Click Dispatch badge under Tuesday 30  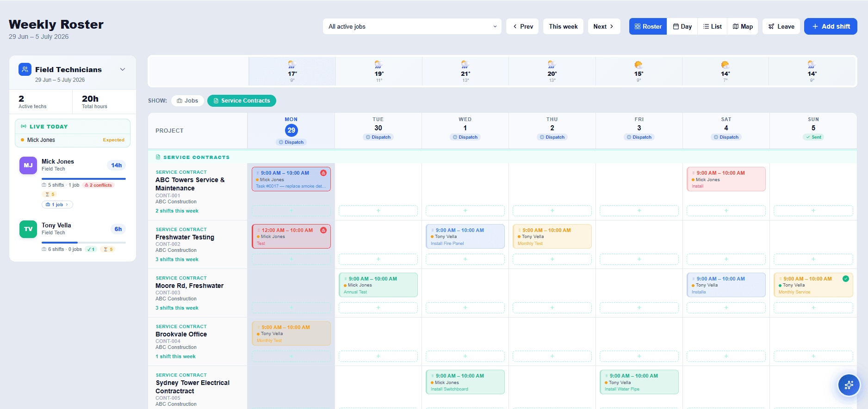point(378,137)
